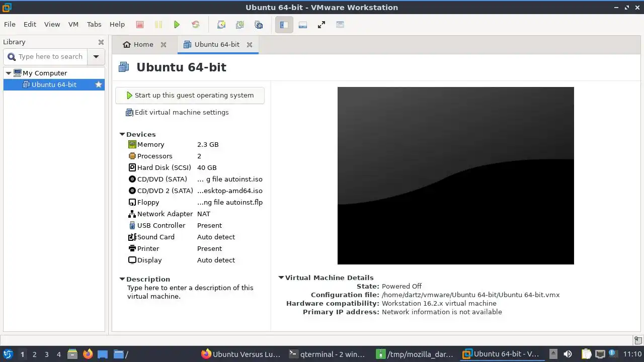
Task: Collapse the Description section
Action: click(122, 279)
